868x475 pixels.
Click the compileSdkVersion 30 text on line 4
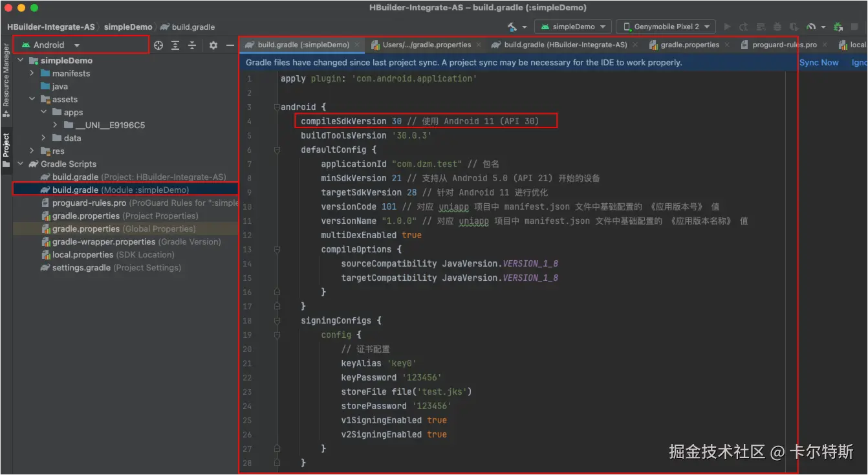pos(351,121)
